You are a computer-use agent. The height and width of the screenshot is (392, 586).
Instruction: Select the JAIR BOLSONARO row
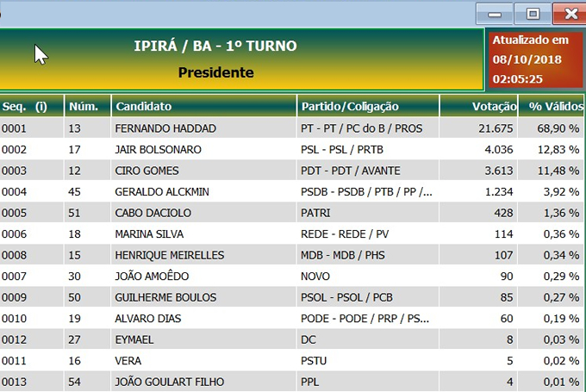coord(292,149)
